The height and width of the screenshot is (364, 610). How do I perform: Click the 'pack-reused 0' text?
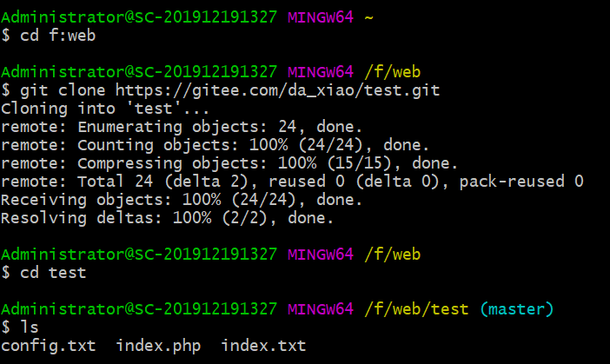click(521, 182)
